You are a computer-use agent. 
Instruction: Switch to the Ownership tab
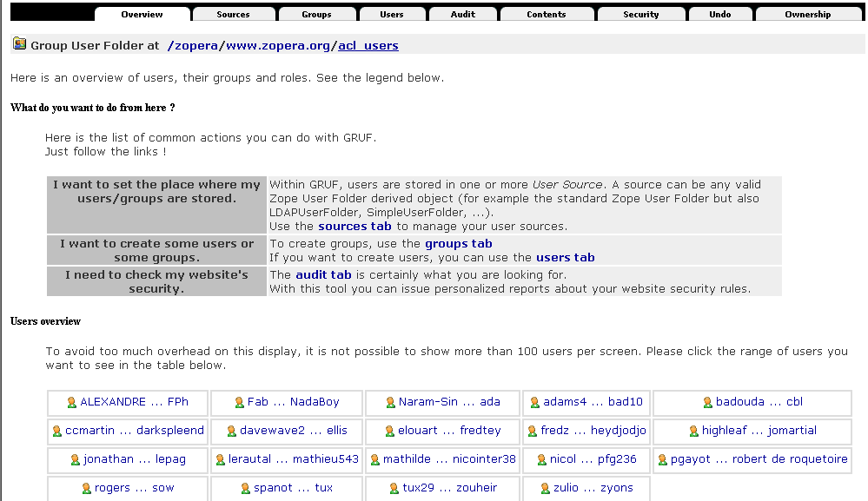pos(808,14)
